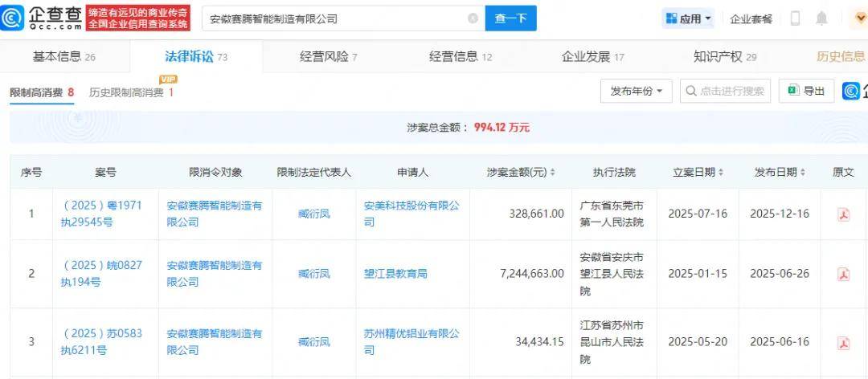Sort by 立案日期 column

720,173
